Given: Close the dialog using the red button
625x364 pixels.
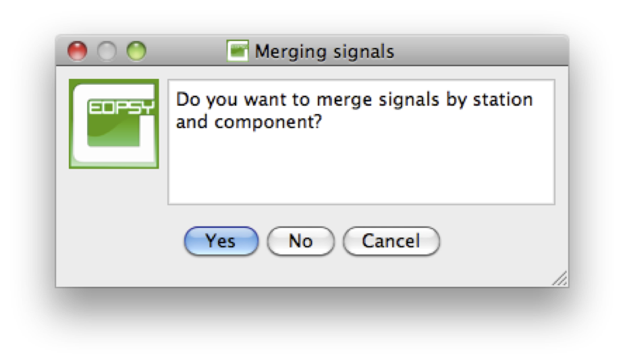Looking at the screenshot, I should [x=78, y=51].
